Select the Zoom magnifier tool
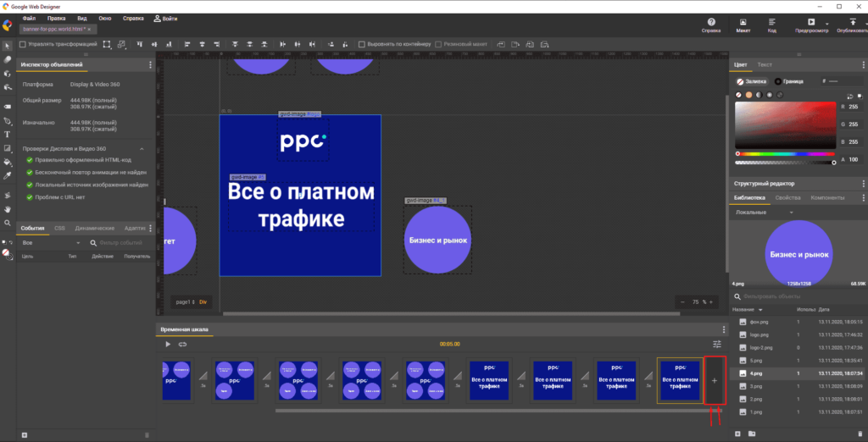 click(x=8, y=223)
